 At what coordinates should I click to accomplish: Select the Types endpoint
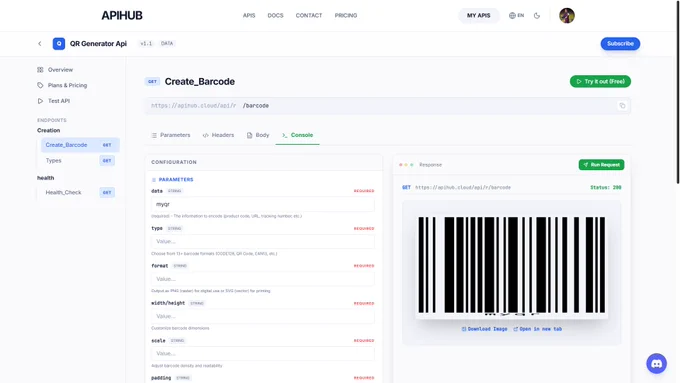pos(80,160)
